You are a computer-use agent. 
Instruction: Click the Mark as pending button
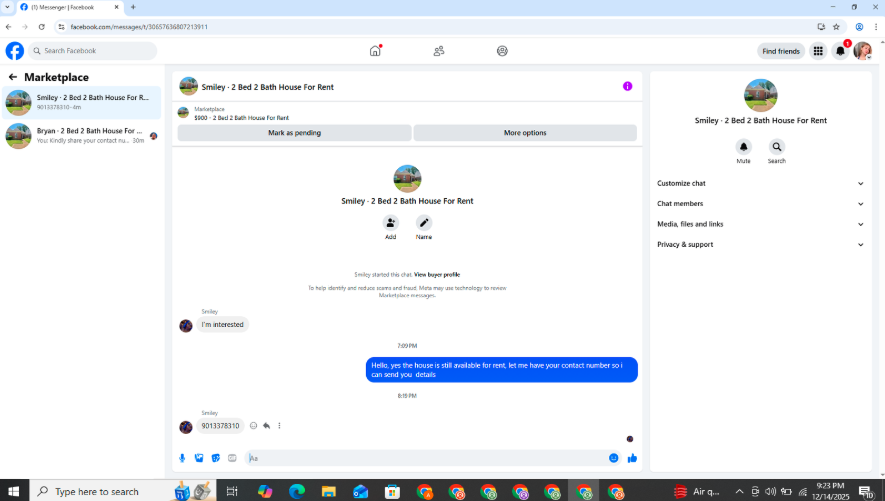[x=294, y=133]
